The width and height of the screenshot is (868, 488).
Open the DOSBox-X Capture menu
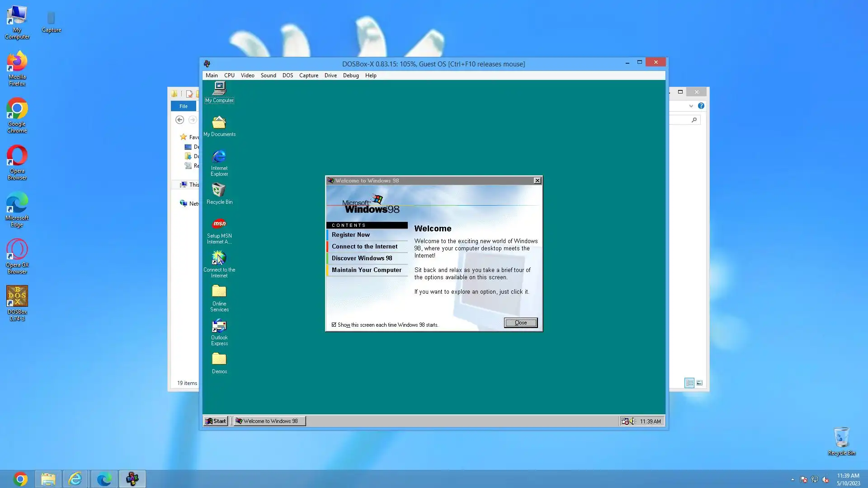[308, 75]
